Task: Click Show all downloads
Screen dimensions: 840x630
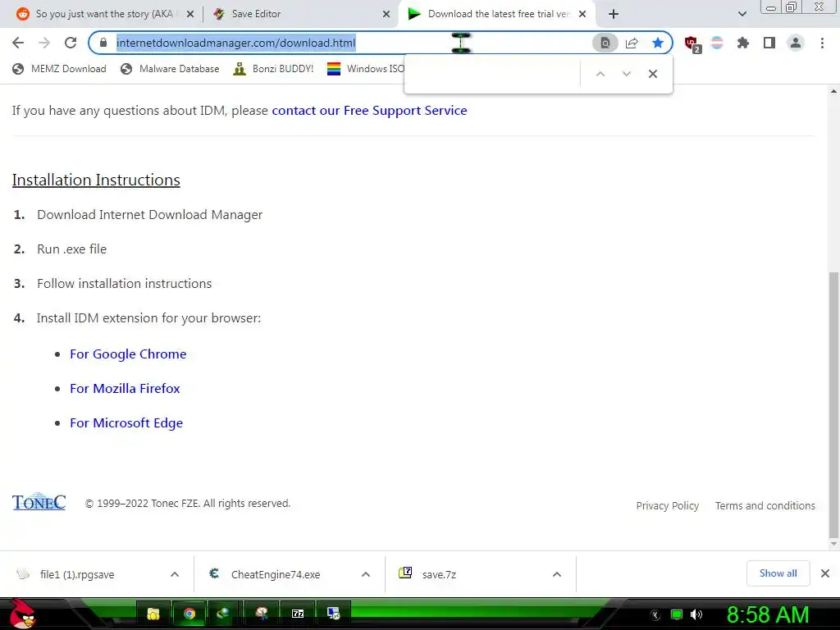Action: click(778, 573)
